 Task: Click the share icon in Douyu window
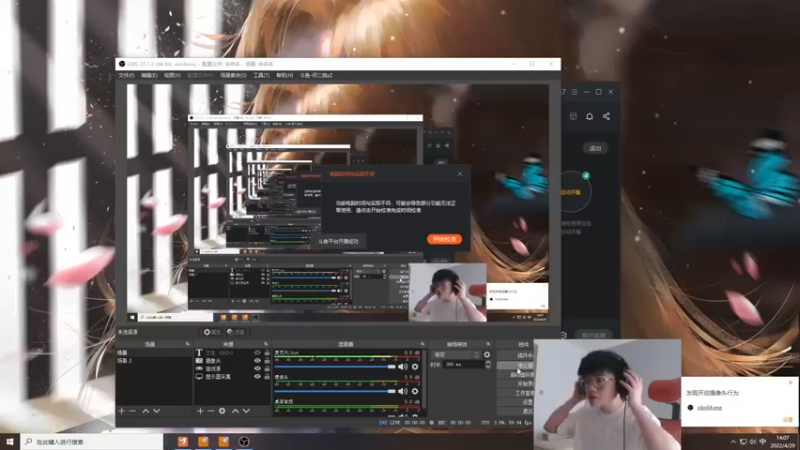click(x=606, y=116)
